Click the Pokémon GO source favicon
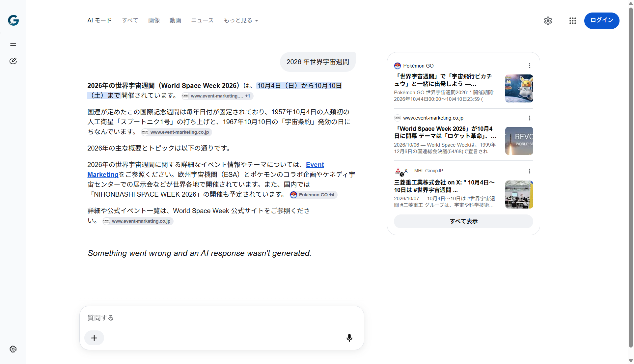634x364 pixels. (398, 66)
